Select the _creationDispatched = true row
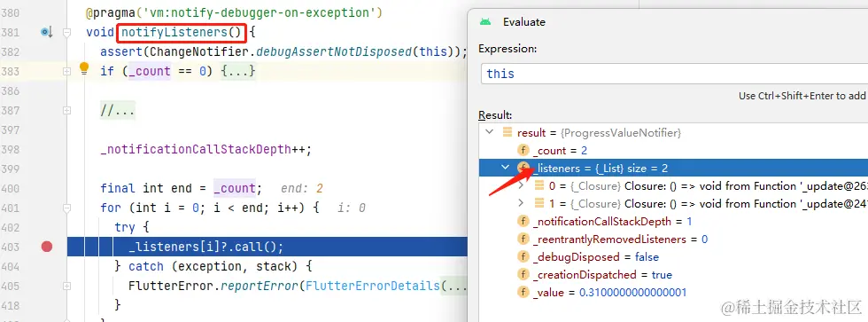Screen dimensions: 868x322 673,274
